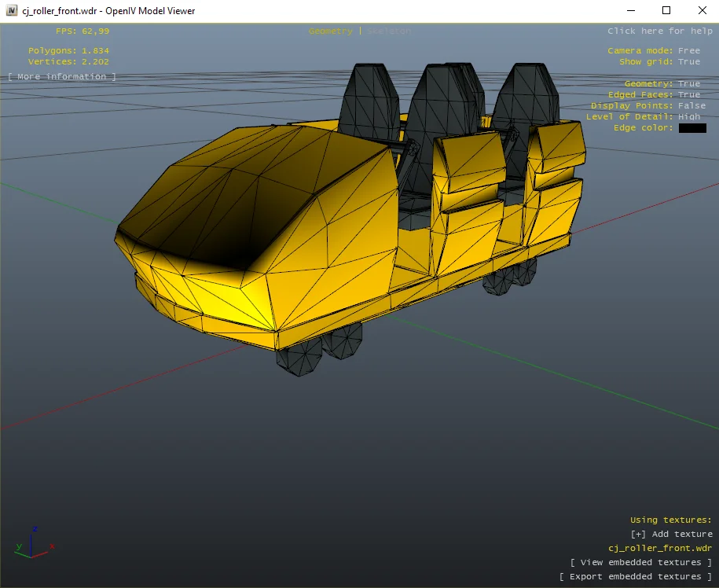Viewport: 719px width, 588px height.
Task: Switch to the Skeleton tab
Action: 388,31
